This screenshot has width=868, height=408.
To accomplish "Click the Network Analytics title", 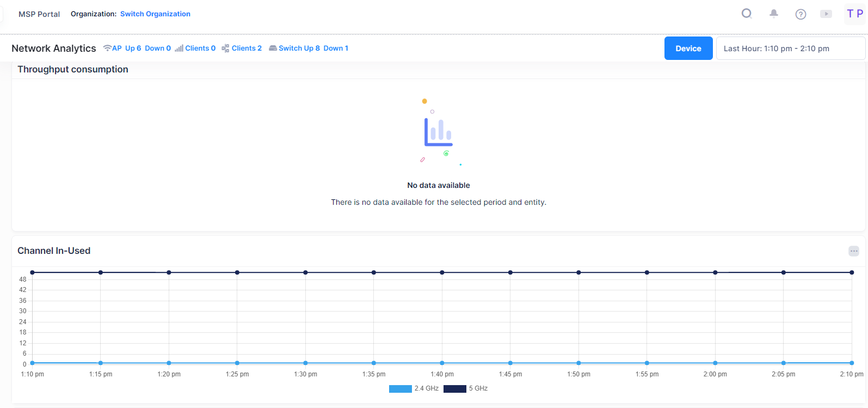I will 54,48.
